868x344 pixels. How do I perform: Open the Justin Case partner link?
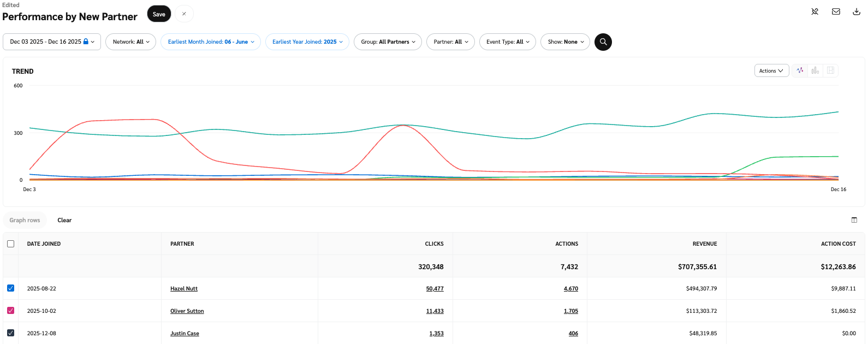point(185,334)
